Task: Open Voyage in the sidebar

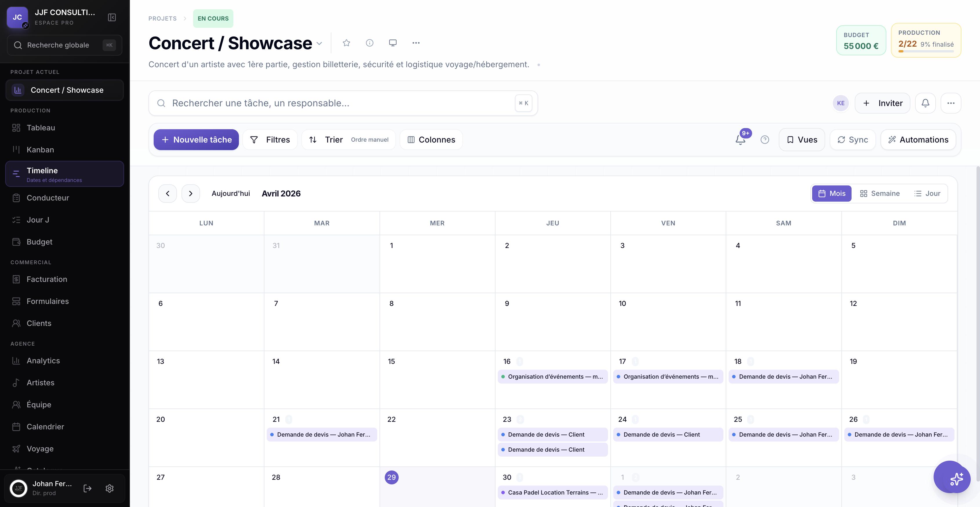Action: click(65, 449)
